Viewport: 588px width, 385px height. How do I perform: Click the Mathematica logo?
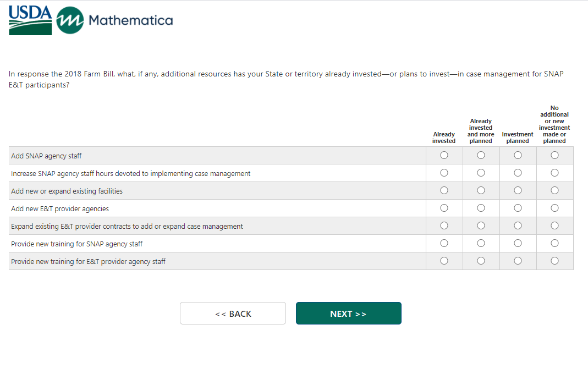[115, 20]
